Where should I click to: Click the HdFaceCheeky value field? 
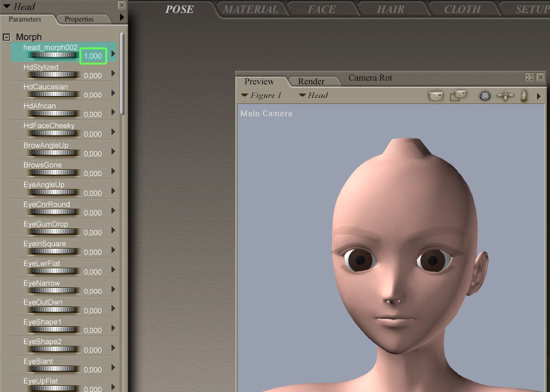pos(92,134)
